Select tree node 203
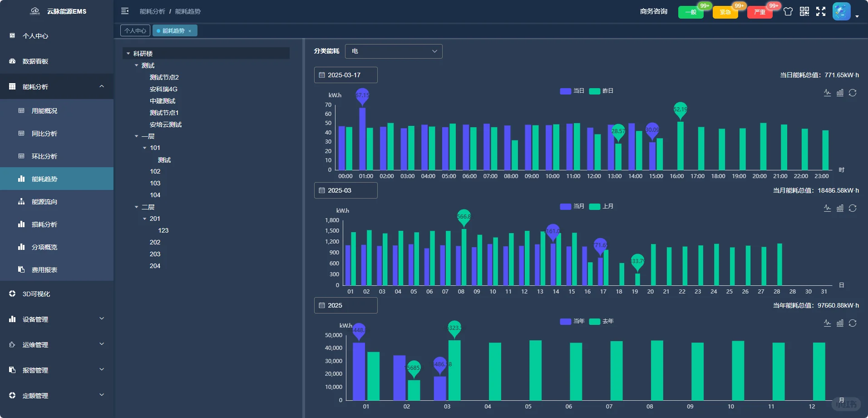 155,254
